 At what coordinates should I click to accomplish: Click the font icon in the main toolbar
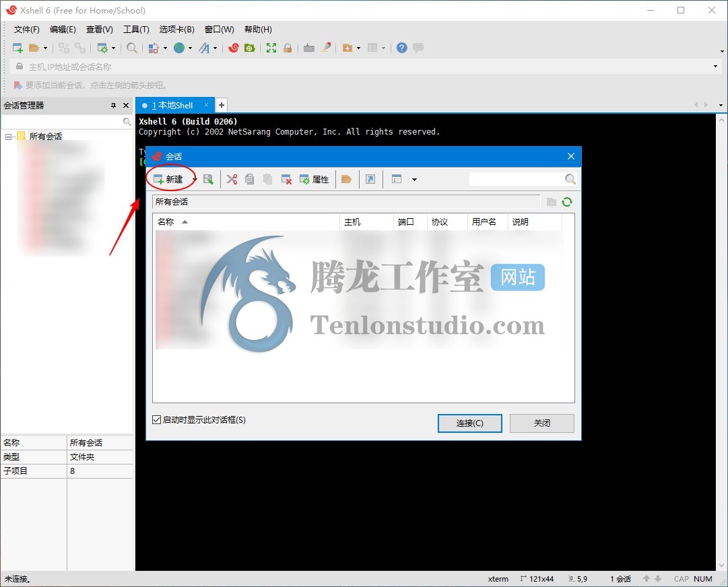[204, 48]
